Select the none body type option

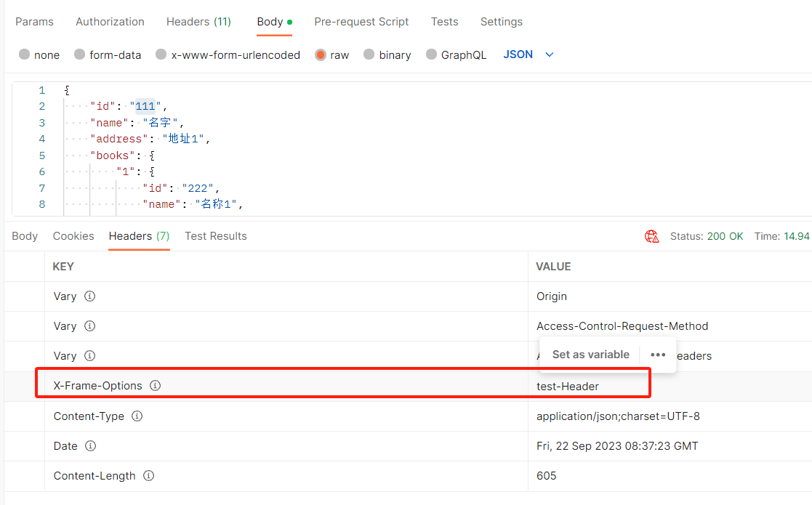coord(25,55)
